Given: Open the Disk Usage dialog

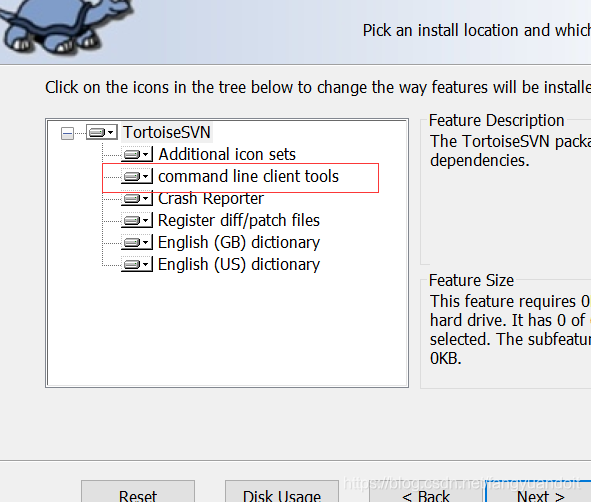Looking at the screenshot, I should click(282, 491).
